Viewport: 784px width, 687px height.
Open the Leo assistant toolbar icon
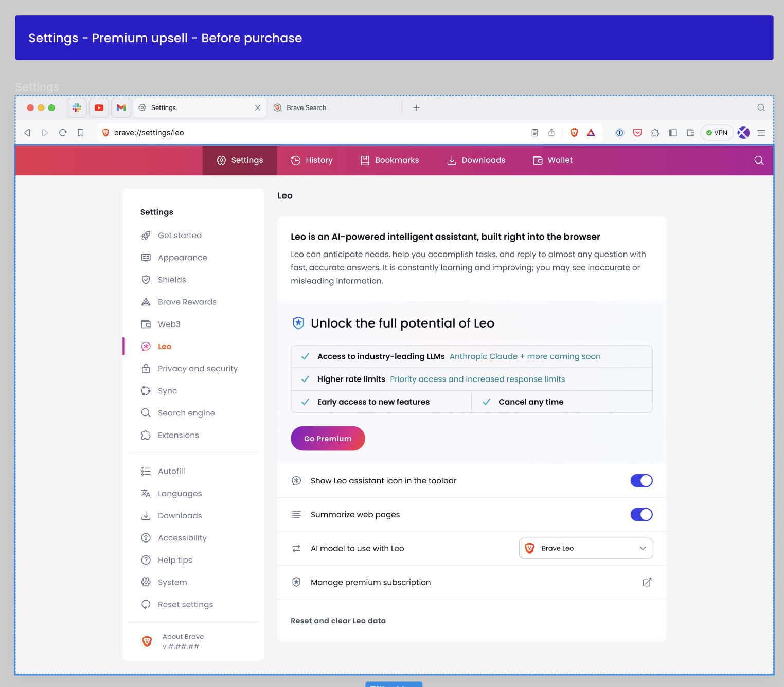pyautogui.click(x=743, y=133)
